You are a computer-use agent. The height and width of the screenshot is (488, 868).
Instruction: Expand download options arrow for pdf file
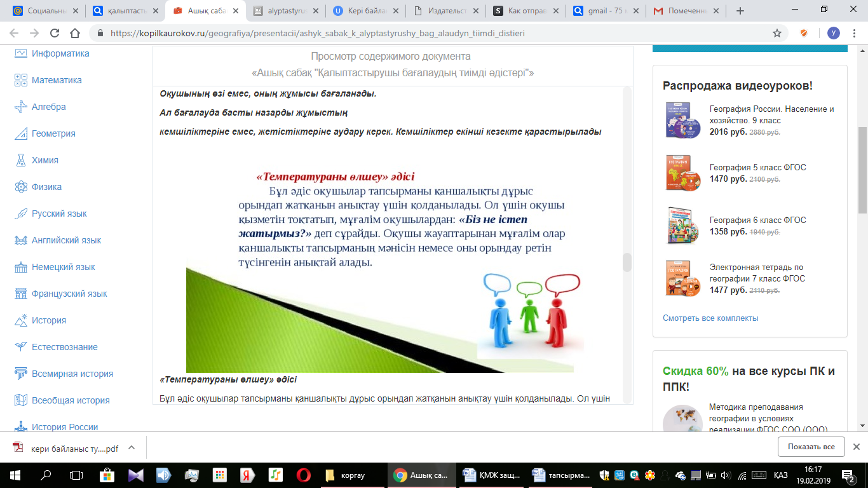(x=132, y=447)
